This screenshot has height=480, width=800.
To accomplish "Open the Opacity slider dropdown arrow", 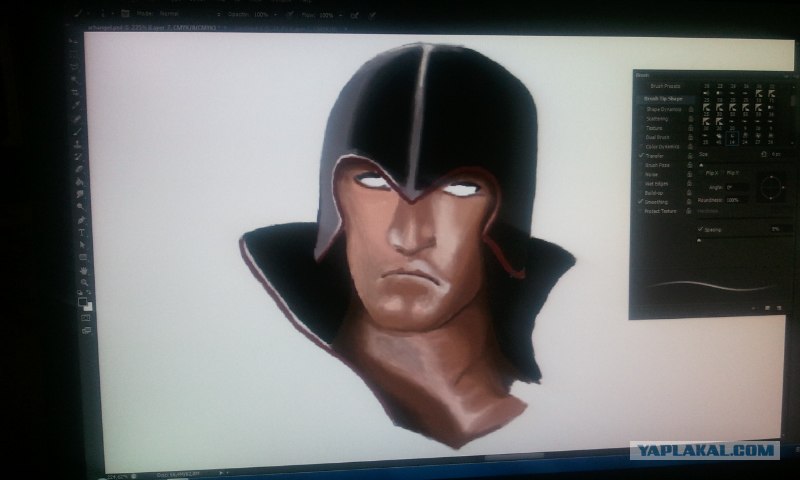I will pyautogui.click(x=276, y=14).
